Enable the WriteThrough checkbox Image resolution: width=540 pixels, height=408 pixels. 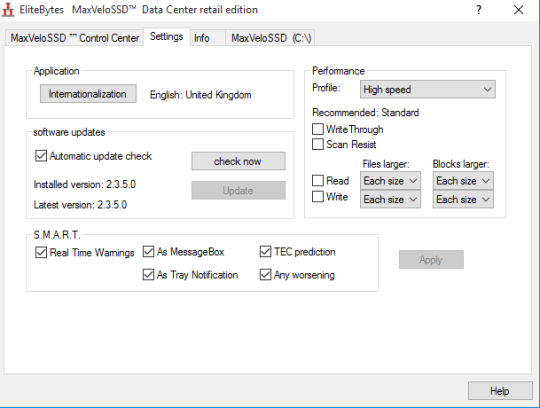click(x=318, y=129)
